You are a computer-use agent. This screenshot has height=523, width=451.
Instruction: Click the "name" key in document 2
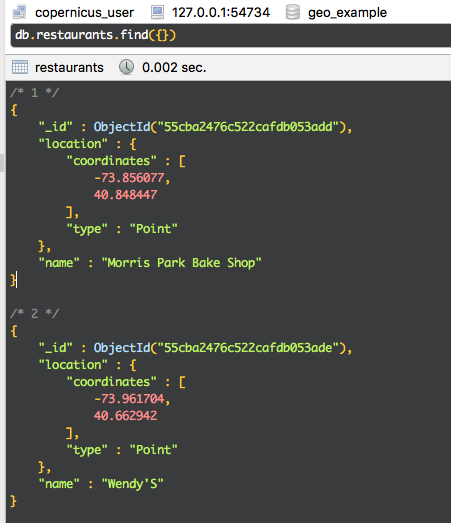pos(59,484)
